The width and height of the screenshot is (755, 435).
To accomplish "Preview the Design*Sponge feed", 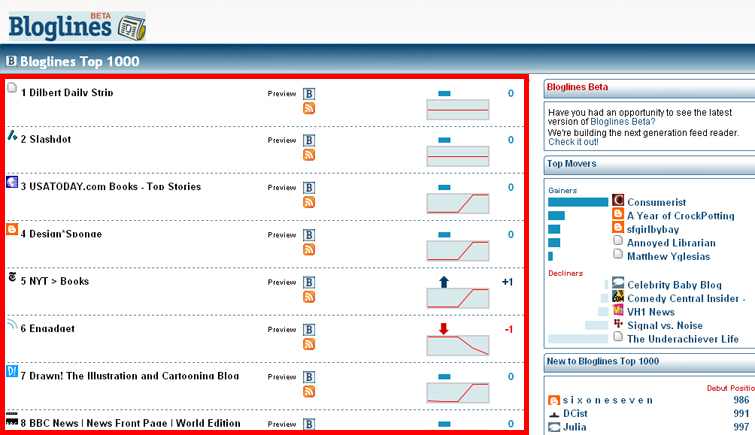I will pos(282,235).
